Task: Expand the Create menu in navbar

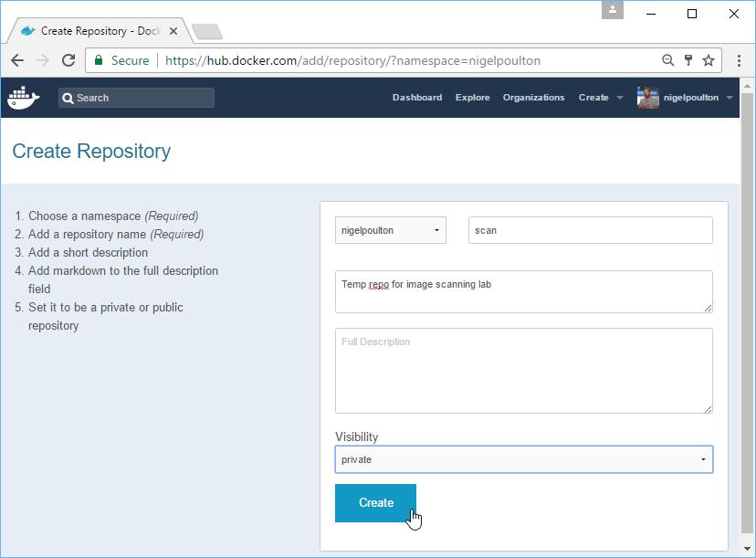Action: 600,98
